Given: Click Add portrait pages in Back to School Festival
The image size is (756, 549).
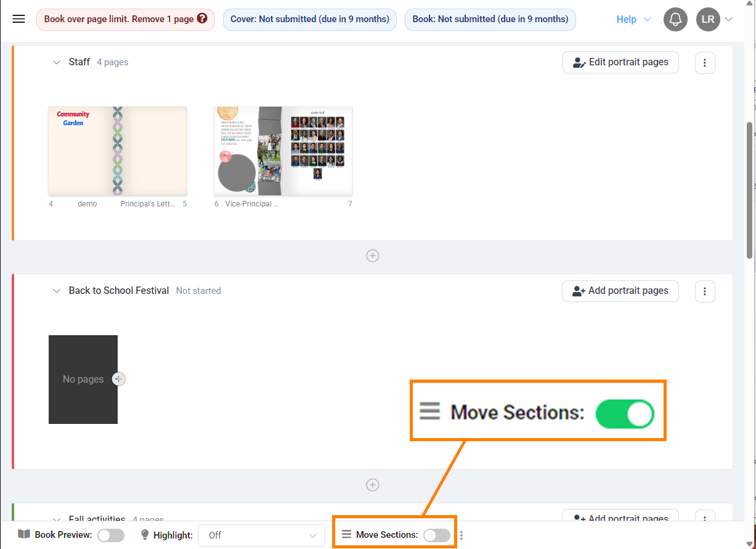Looking at the screenshot, I should pos(620,291).
